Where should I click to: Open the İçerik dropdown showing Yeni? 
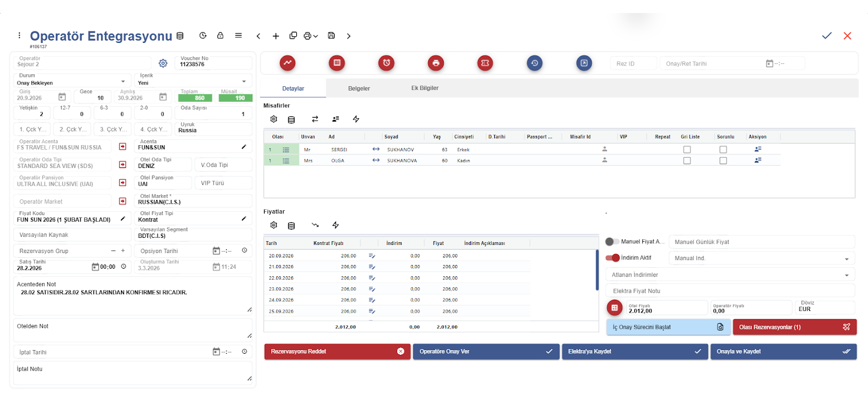(x=193, y=82)
